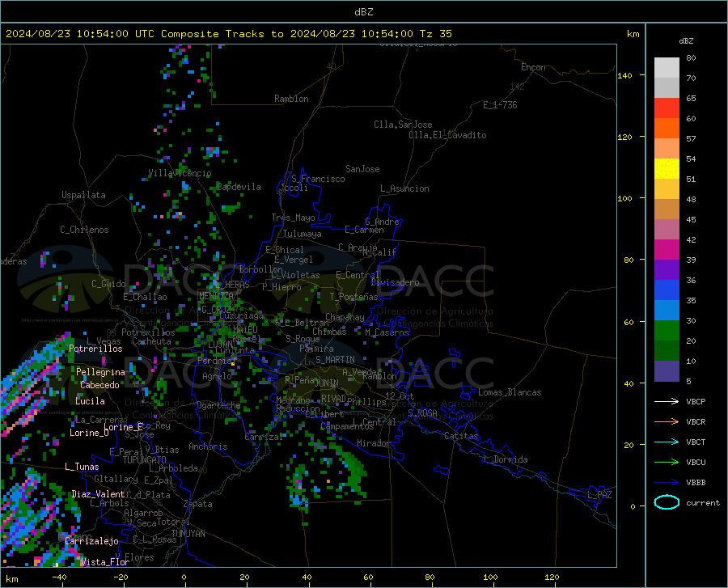Click the Ramblon label near the top

coord(291,99)
